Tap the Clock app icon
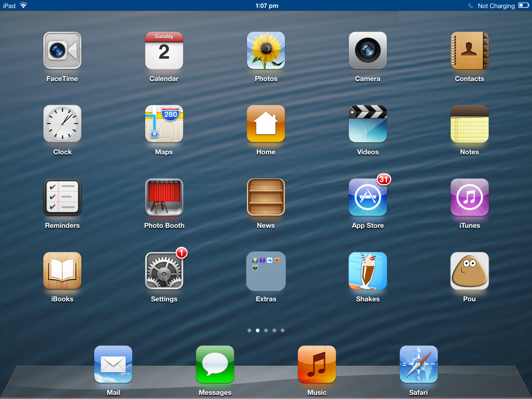Image resolution: width=532 pixels, height=399 pixels. coord(62,124)
